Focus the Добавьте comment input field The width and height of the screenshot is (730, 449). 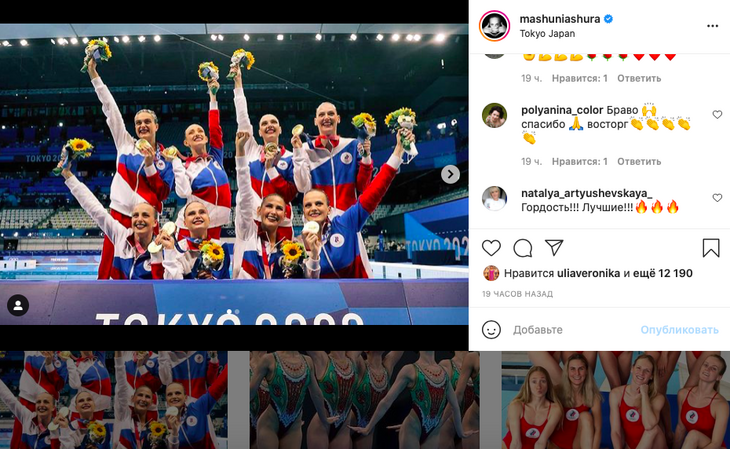click(573, 330)
